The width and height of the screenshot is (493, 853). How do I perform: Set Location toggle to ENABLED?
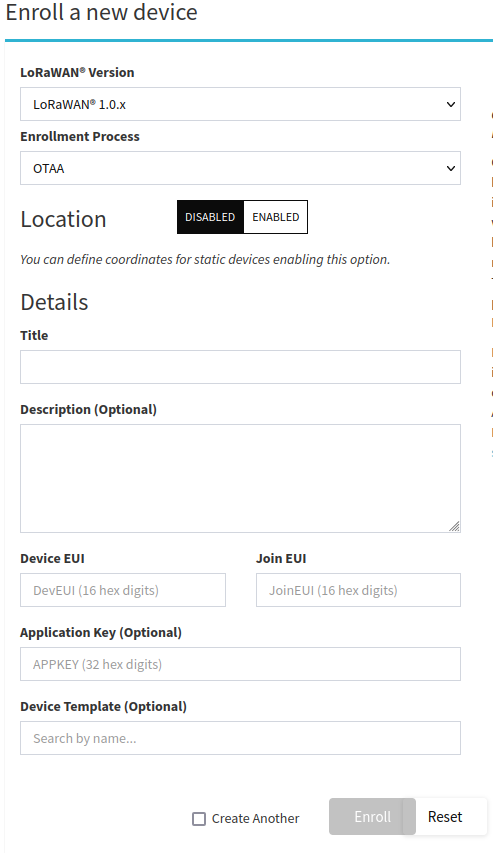(275, 217)
